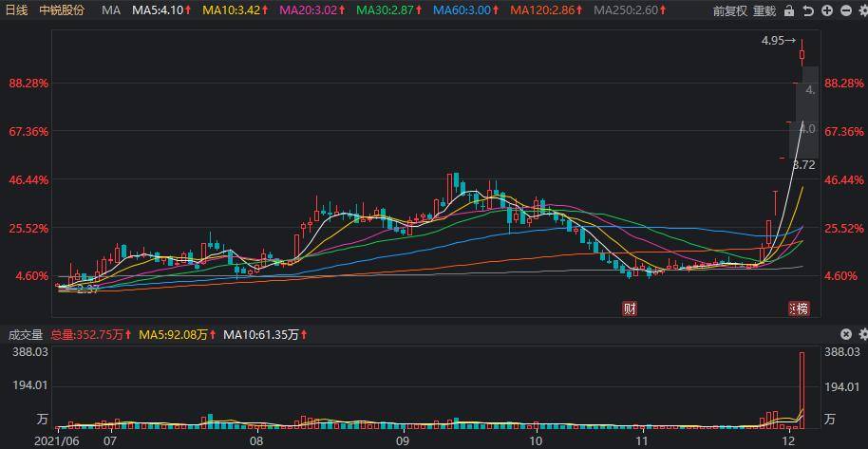
Task: Open the 日线 period selector
Action: [17, 10]
